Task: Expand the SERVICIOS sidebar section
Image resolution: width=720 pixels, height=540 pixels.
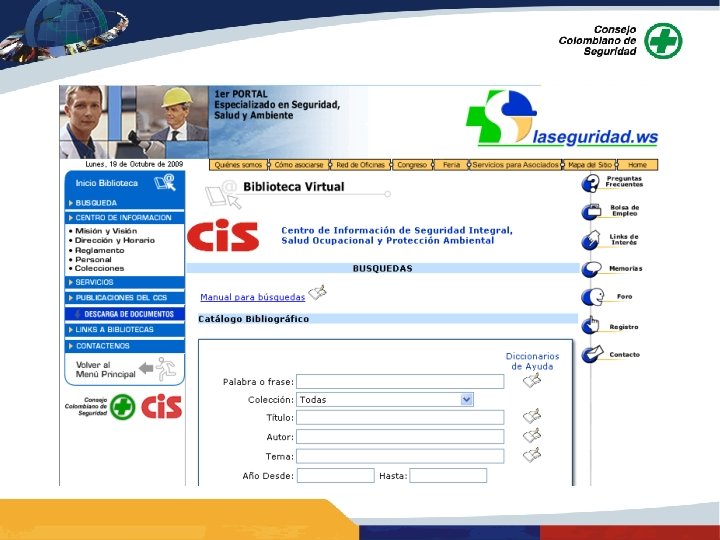Action: tap(124, 282)
